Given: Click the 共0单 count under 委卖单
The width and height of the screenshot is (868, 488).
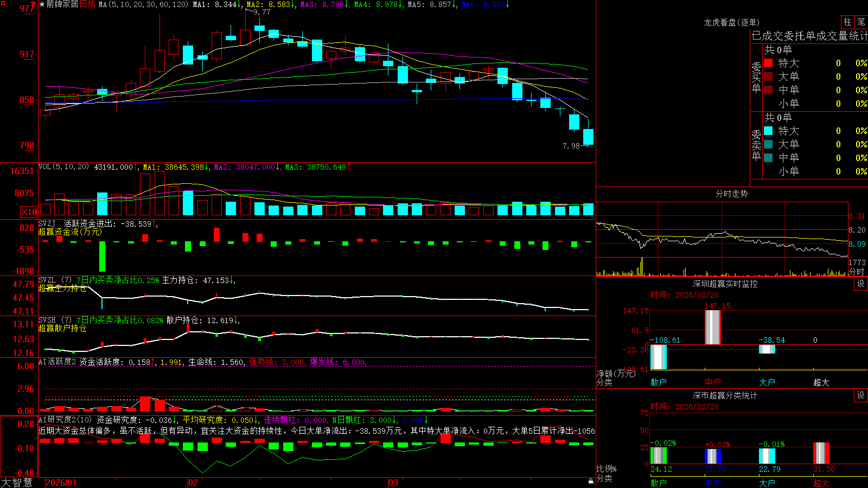Looking at the screenshot, I should coord(778,117).
